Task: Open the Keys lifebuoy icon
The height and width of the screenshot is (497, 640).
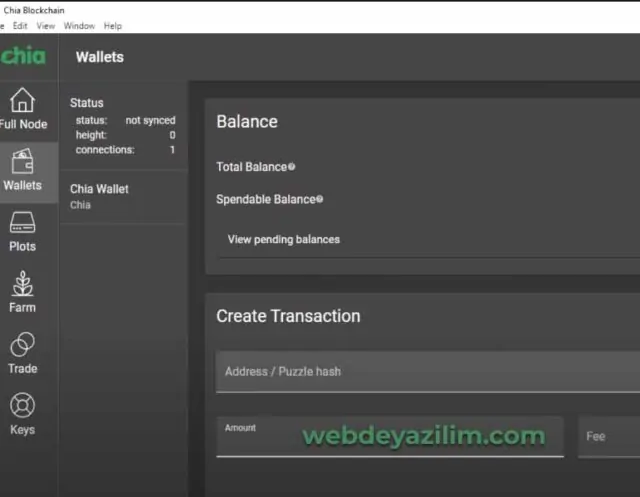Action: (22, 406)
